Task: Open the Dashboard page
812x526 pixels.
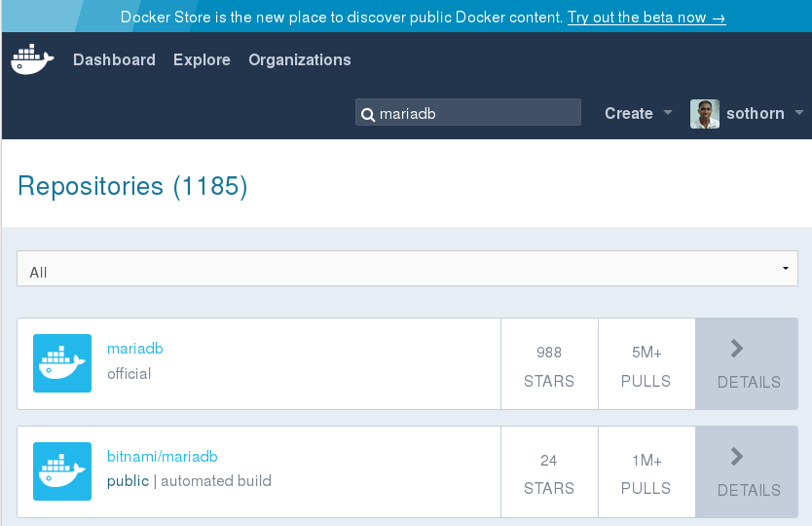Action: (114, 59)
